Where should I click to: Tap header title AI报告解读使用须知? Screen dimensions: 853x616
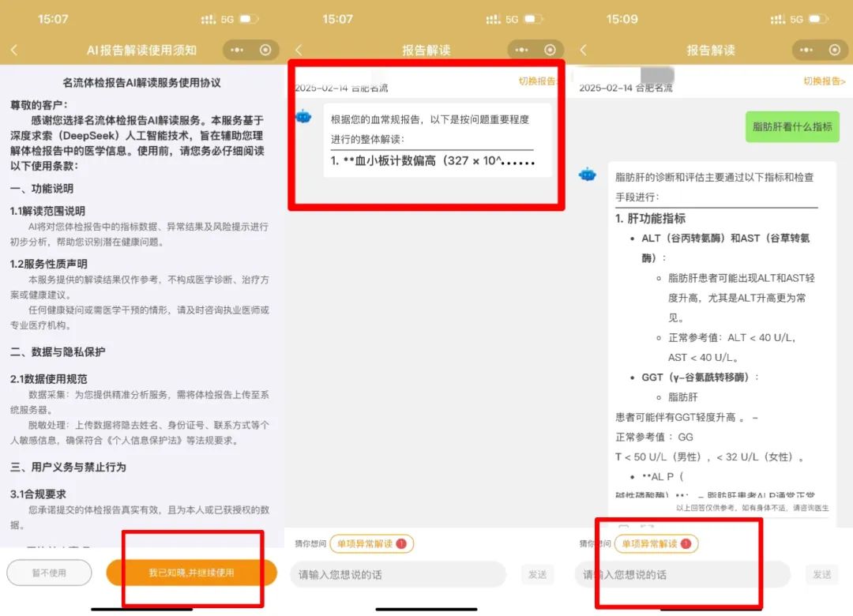(x=141, y=50)
